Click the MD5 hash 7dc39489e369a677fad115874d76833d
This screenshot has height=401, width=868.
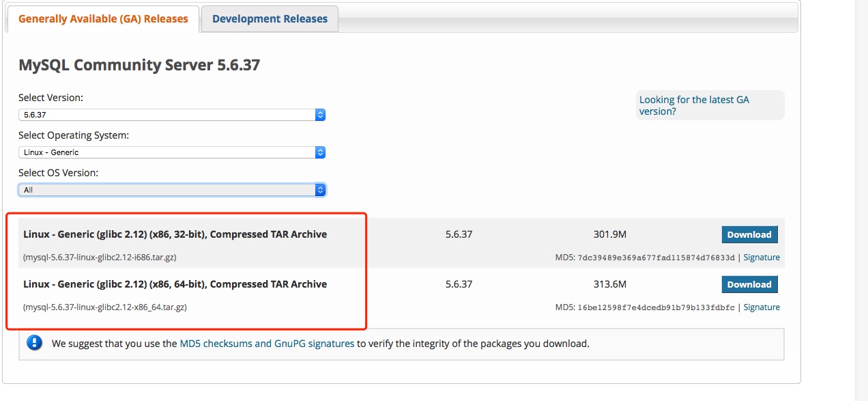click(x=656, y=258)
